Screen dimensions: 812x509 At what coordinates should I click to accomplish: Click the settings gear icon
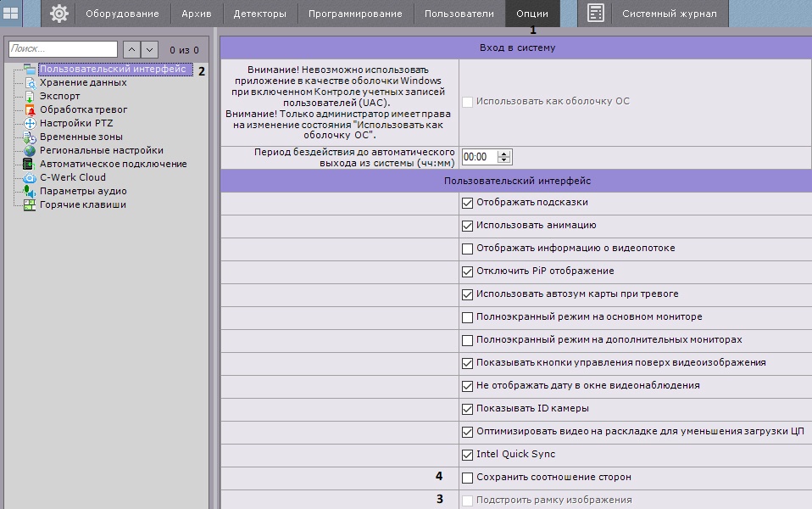[58, 14]
